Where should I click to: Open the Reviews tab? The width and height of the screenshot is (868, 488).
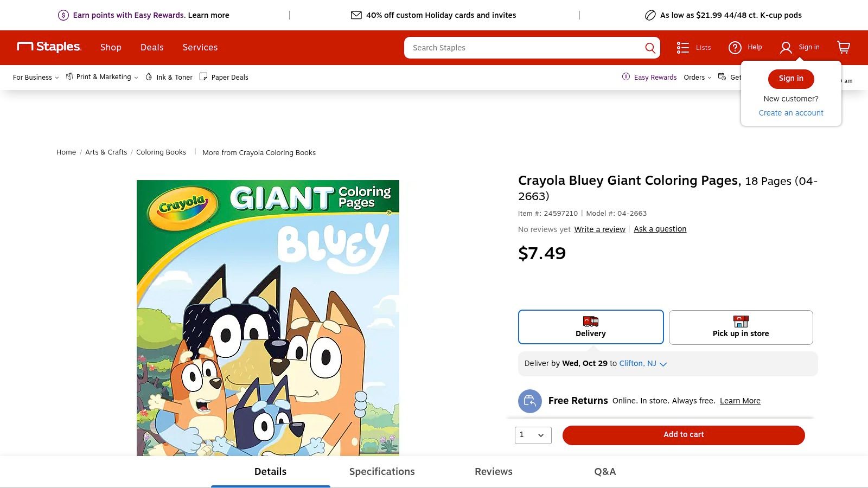click(493, 472)
